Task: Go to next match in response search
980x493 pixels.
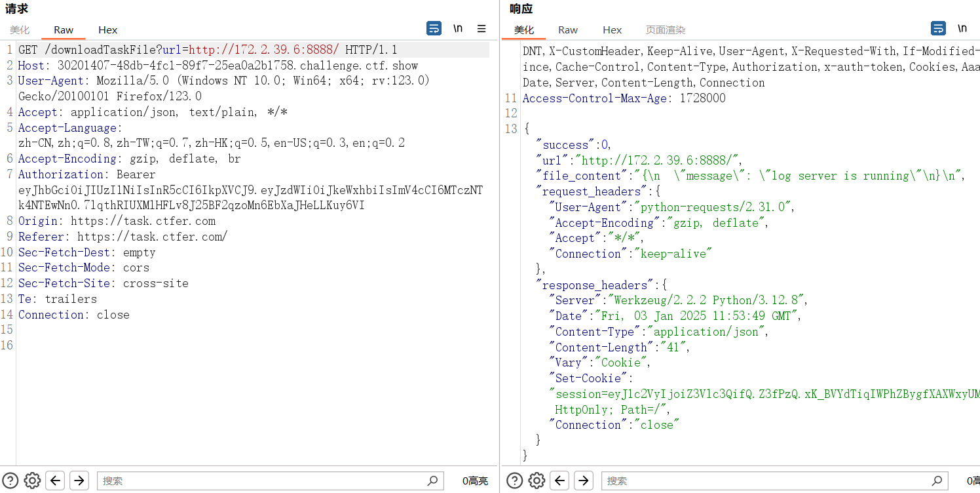Action: (x=584, y=481)
